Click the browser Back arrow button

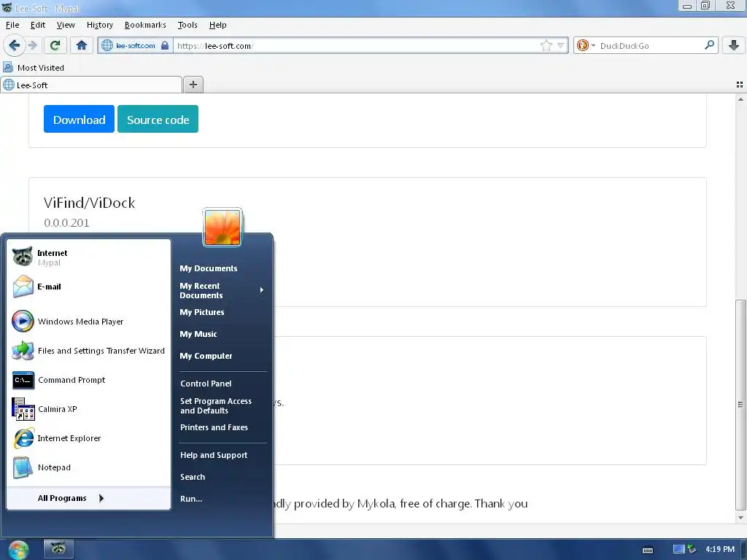coord(15,45)
